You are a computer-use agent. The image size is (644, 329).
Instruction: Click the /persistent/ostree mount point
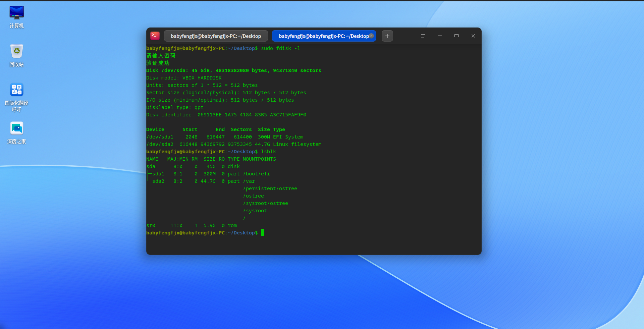(x=270, y=188)
